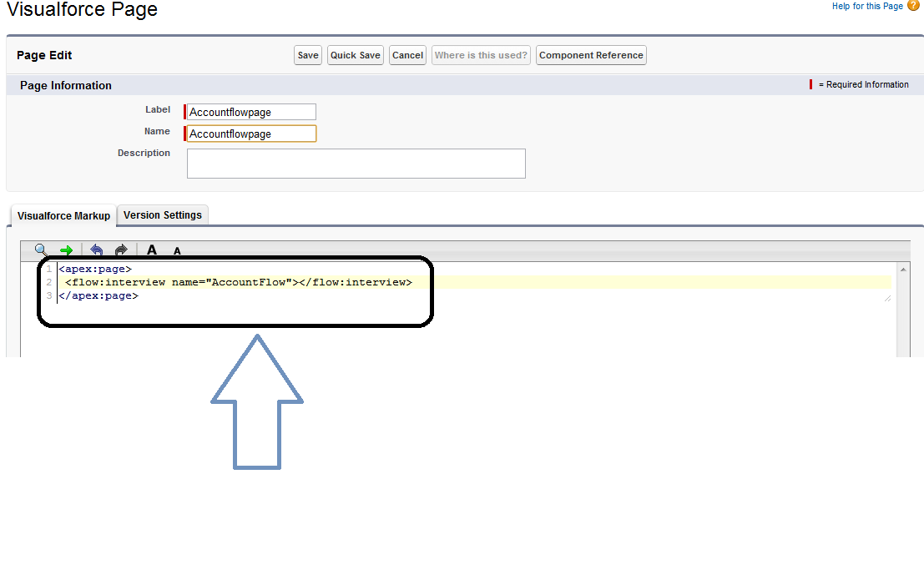This screenshot has width=924, height=575.
Task: Click inside the Name text field
Action: [x=250, y=133]
